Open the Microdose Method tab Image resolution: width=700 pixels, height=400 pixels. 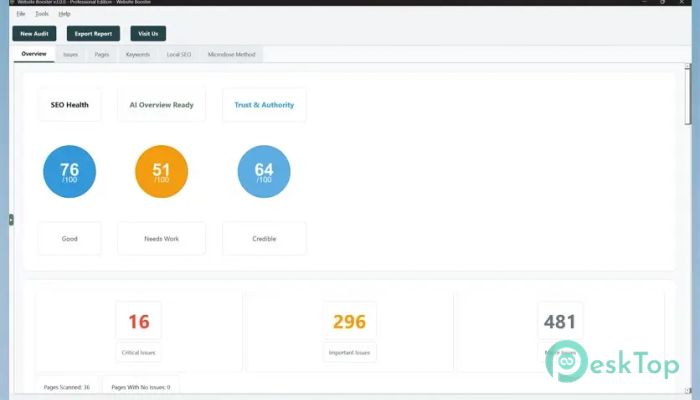point(231,54)
